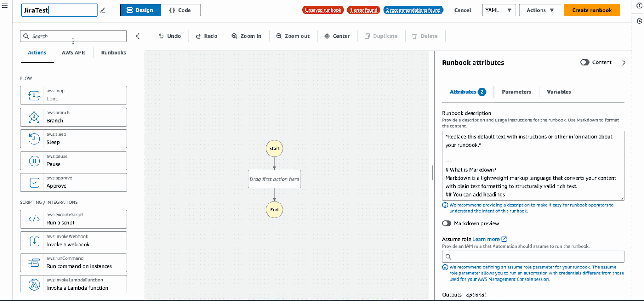Click the Sleep action card label
This screenshot has width=644, height=301.
coord(53,142)
